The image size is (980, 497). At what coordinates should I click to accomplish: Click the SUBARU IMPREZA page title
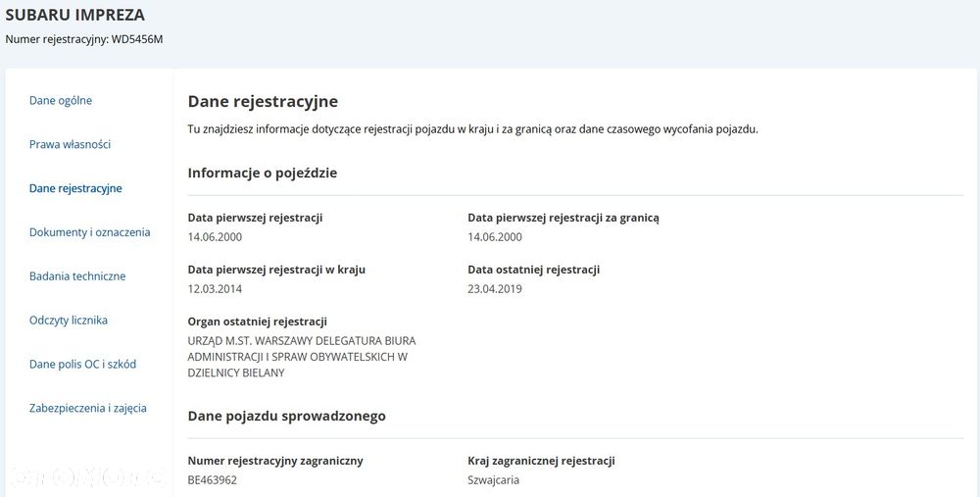[x=74, y=15]
